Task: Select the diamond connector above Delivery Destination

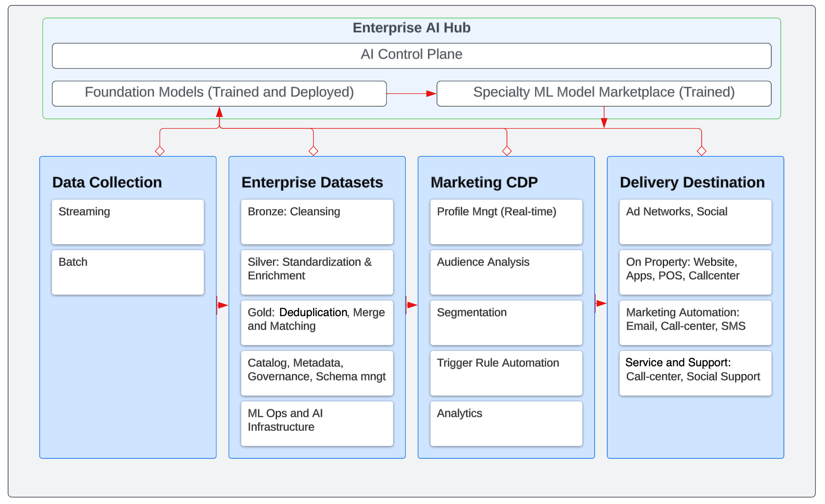Action: [702, 151]
